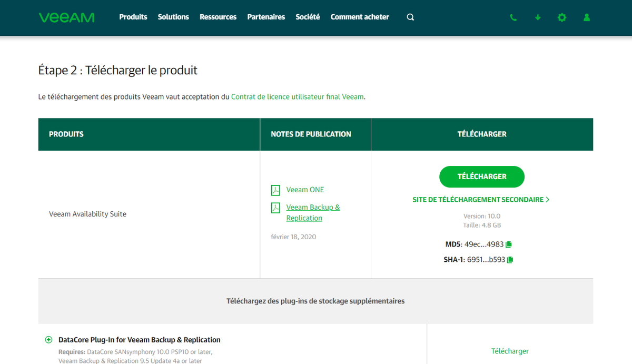Click the phone contact icon
This screenshot has height=364, width=632.
point(513,17)
